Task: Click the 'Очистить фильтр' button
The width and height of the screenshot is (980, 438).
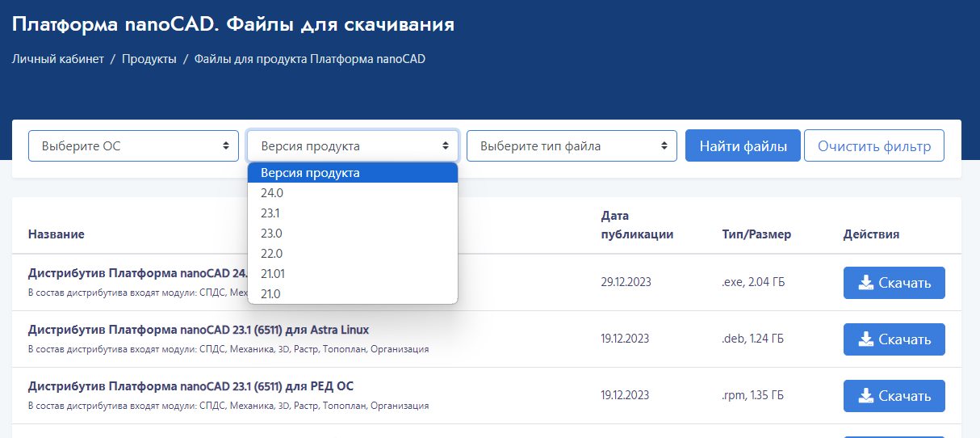Action: (874, 146)
